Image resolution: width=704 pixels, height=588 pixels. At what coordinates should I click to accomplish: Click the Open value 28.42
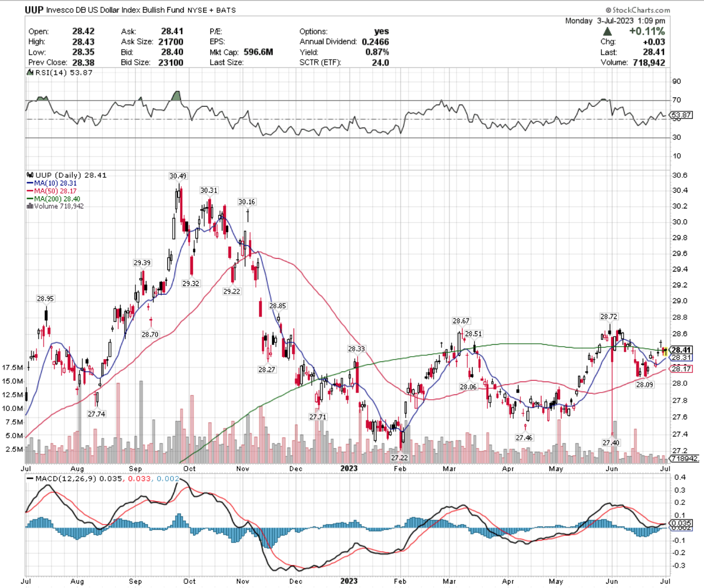coord(83,31)
